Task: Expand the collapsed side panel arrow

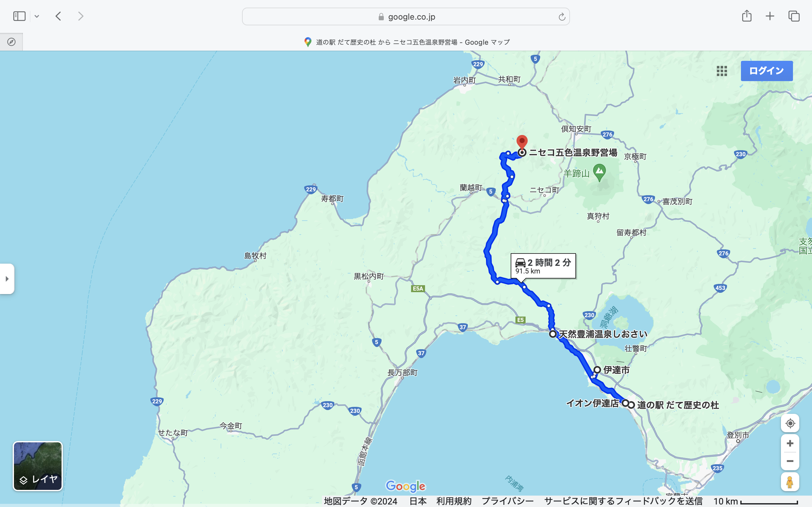Action: coord(7,279)
